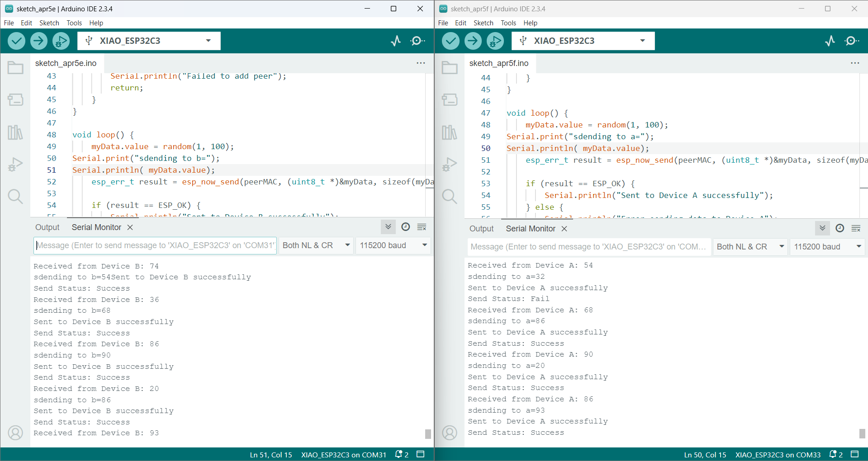
Task: Click Upload arrow button in sketch_apr5f window
Action: (x=473, y=41)
